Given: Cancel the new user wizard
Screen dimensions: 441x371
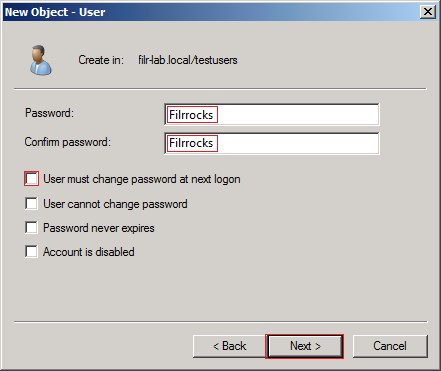Looking at the screenshot, I should 390,346.
